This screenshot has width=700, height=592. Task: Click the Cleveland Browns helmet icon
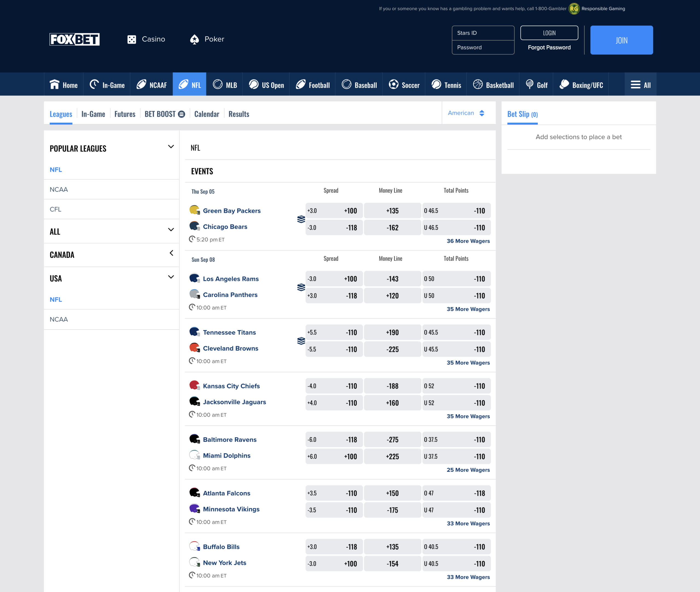click(x=195, y=348)
